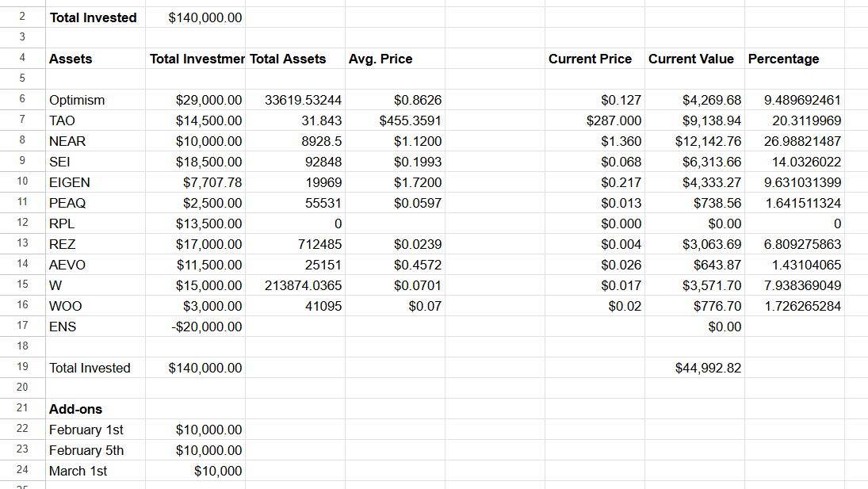Click the $140,000.00 cell in row 2
The width and height of the screenshot is (868, 489).
(196, 17)
